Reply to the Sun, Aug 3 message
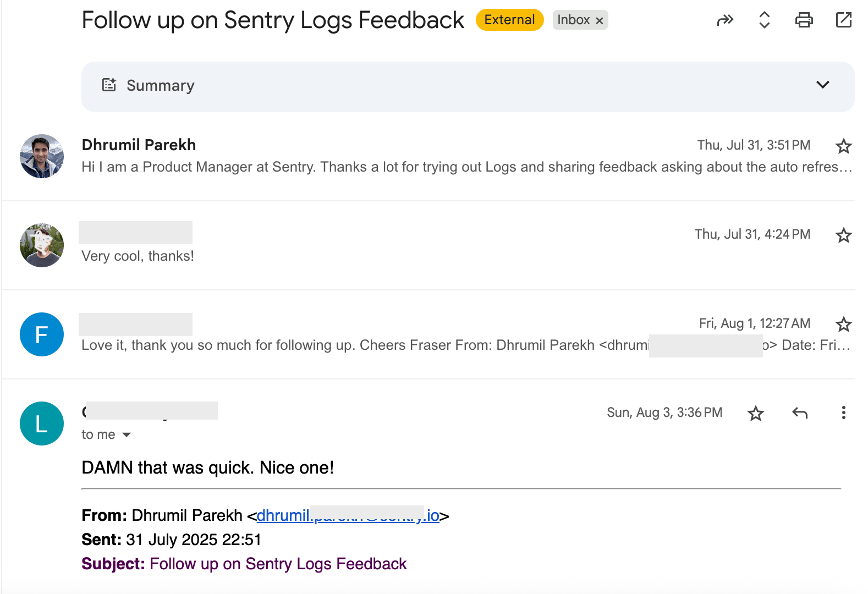 (800, 413)
